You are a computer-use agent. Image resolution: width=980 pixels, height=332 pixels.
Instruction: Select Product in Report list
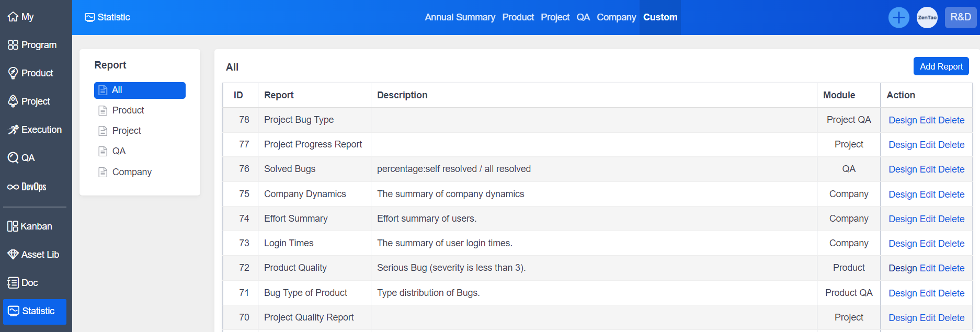point(128,110)
